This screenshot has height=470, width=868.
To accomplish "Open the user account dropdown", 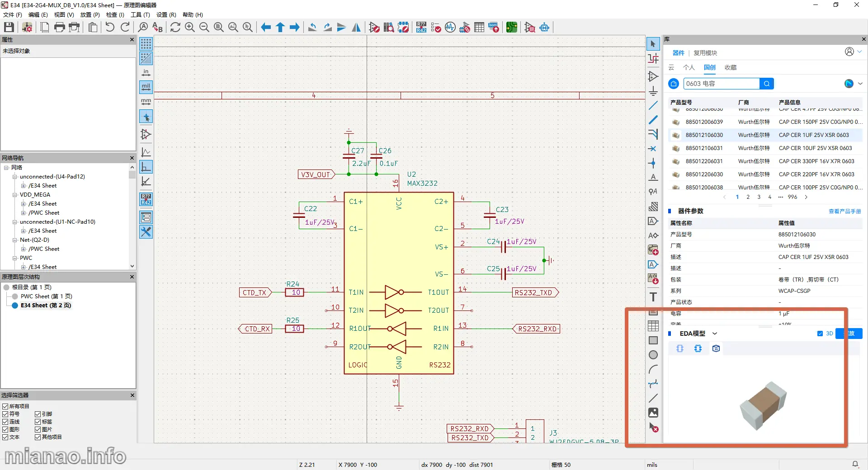I will point(853,52).
